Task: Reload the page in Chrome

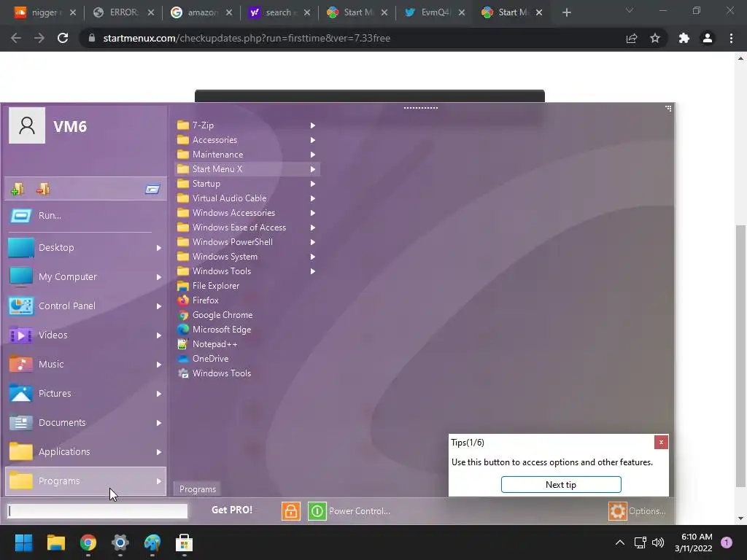Action: click(63, 38)
